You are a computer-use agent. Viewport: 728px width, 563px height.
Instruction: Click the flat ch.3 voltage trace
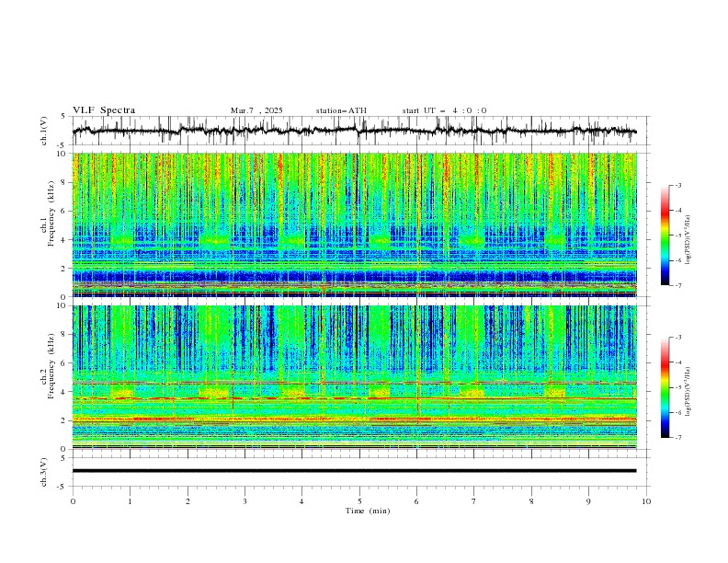354,471
